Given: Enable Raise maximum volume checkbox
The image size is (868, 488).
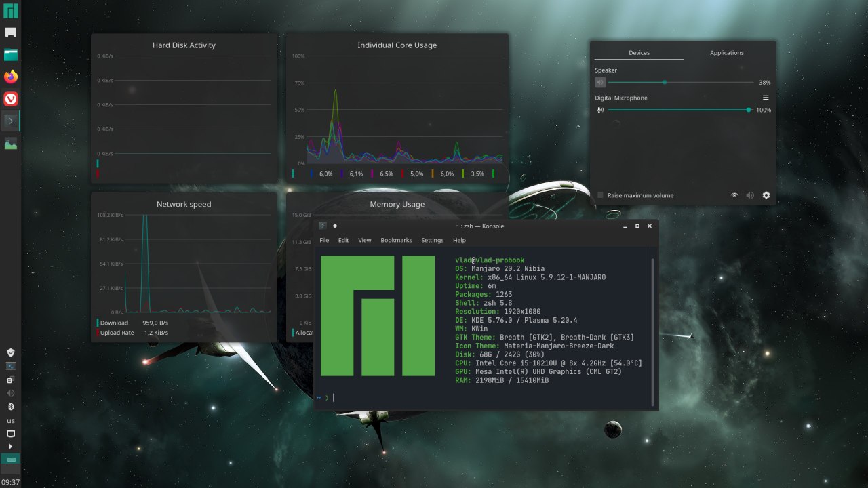Looking at the screenshot, I should 601,195.
